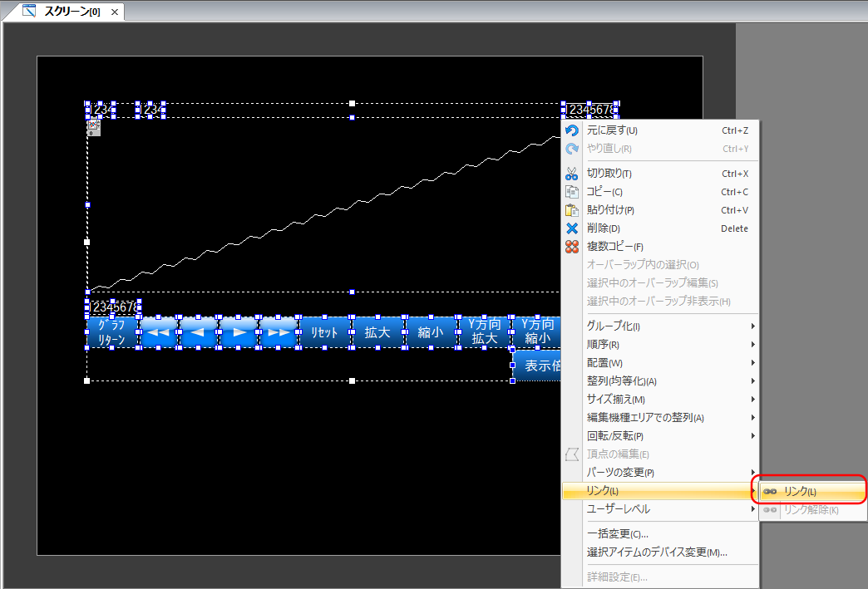
Task: Click the 複数コピー multiple copy icon
Action: (571, 247)
